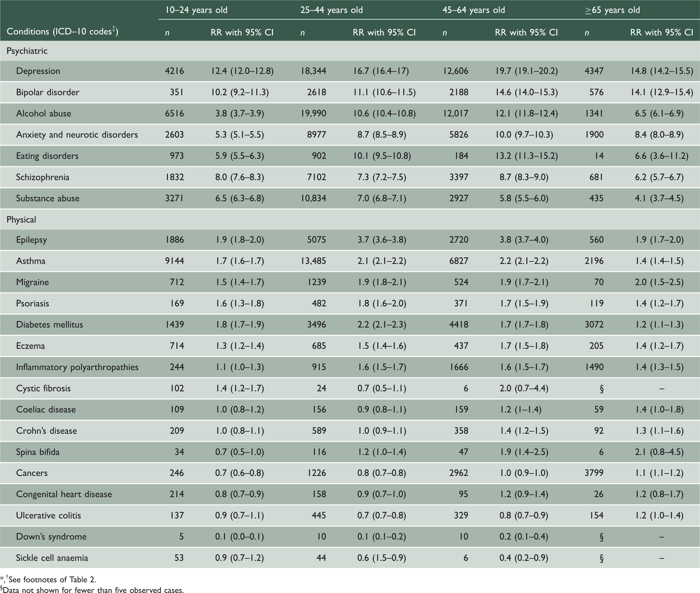Viewport: 700px width, 593px height.
Task: Click the 45–64 years old column header
Action: [474, 10]
